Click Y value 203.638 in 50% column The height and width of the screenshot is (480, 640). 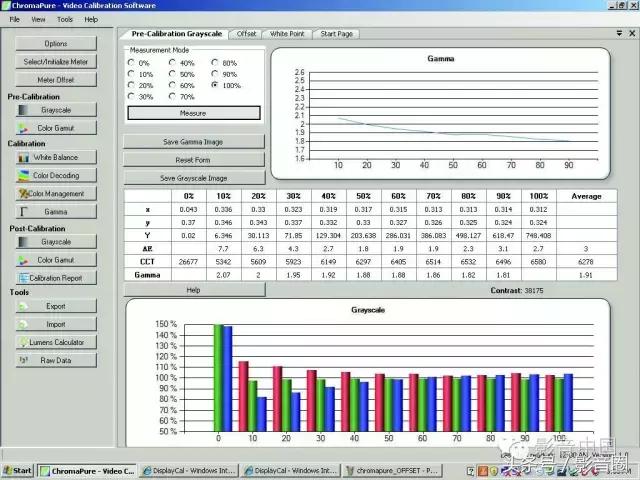pos(363,236)
